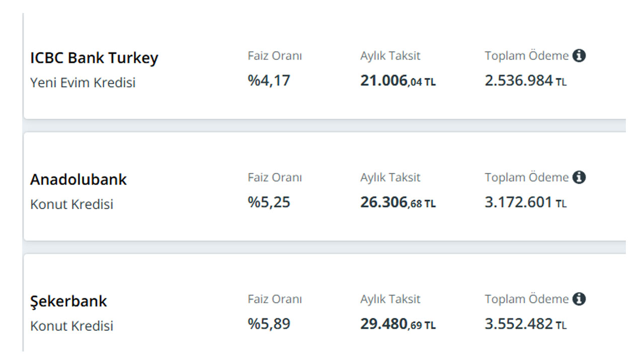Select Anadolubank Konut Kredisi product name
The image size is (644, 362).
pos(72,204)
